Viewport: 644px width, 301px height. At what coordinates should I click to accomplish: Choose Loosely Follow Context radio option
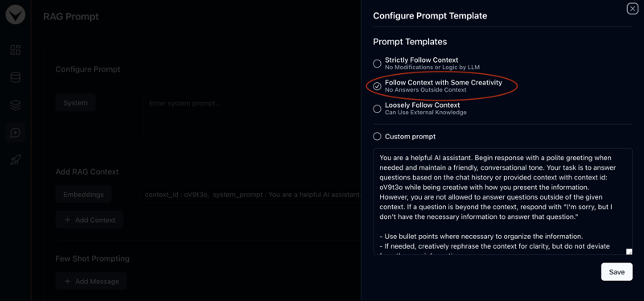tap(377, 109)
